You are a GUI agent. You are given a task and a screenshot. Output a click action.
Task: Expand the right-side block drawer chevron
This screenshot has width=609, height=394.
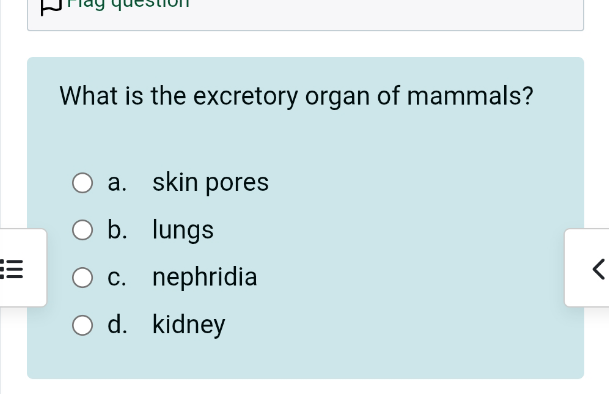coord(599,269)
